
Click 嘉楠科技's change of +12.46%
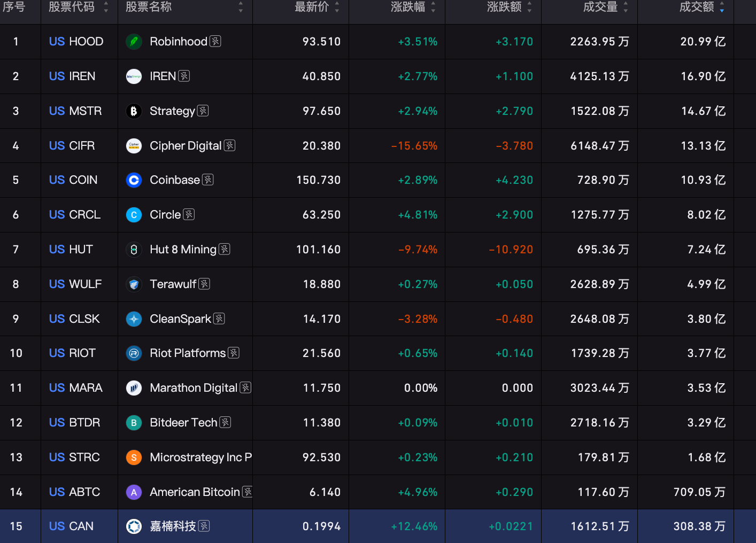coord(414,526)
